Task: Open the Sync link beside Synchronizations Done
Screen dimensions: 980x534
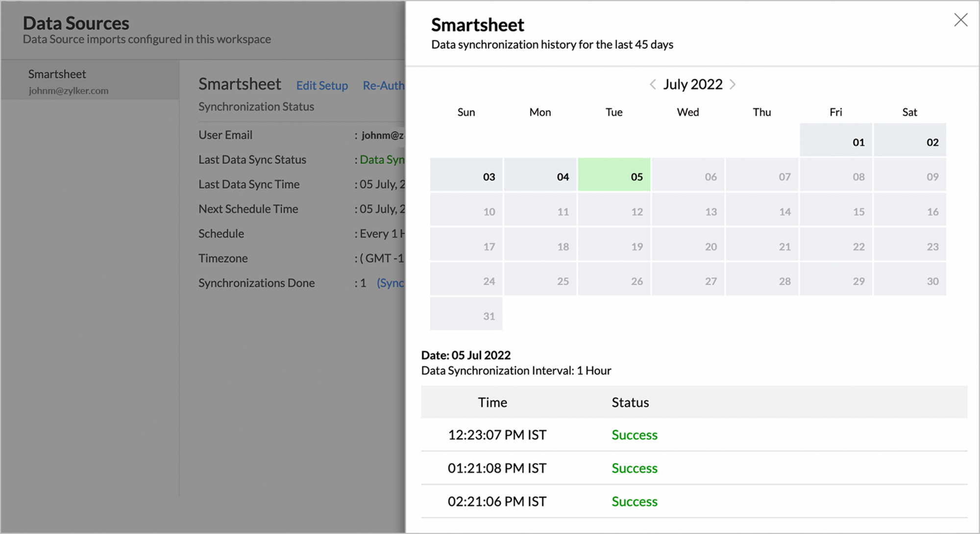Action: [391, 283]
